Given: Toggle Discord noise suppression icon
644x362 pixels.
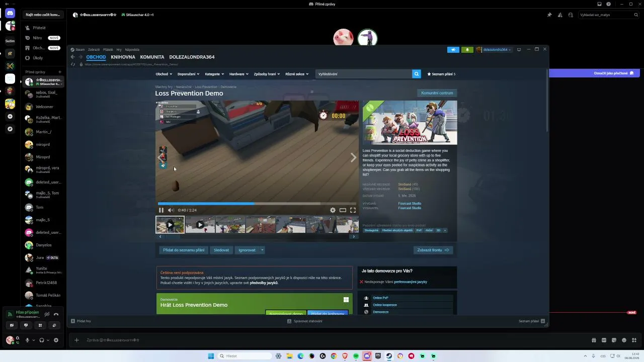Looking at the screenshot, I should 47,314.
